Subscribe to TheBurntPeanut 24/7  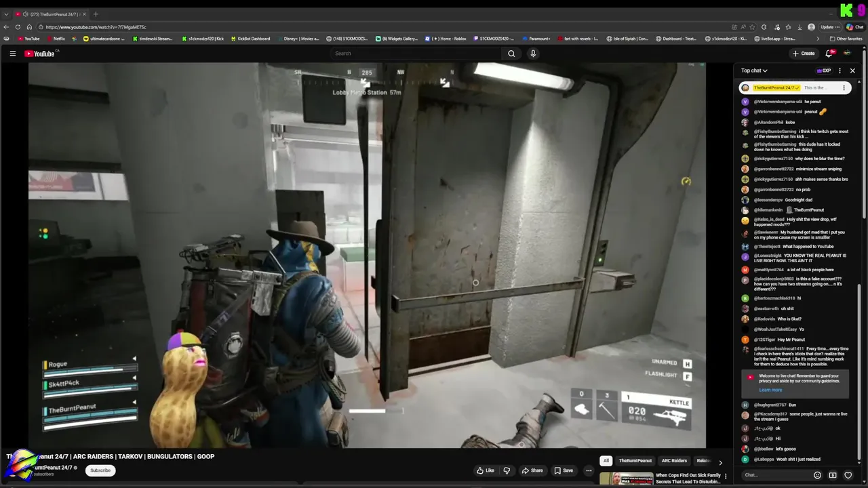click(x=100, y=470)
